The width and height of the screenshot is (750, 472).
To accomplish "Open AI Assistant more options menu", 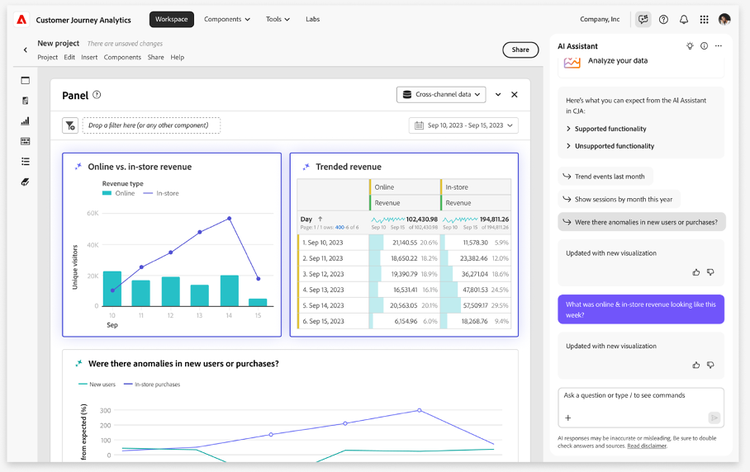I will pyautogui.click(x=718, y=46).
